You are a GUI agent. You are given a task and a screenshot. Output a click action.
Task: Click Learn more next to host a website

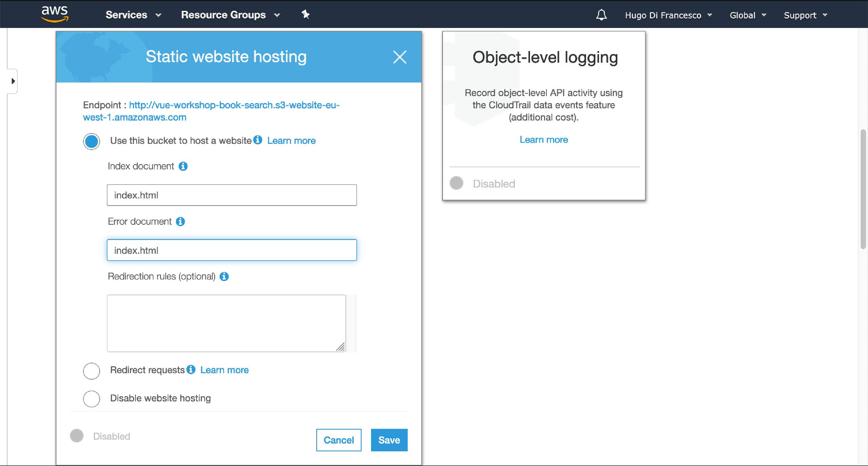tap(292, 141)
